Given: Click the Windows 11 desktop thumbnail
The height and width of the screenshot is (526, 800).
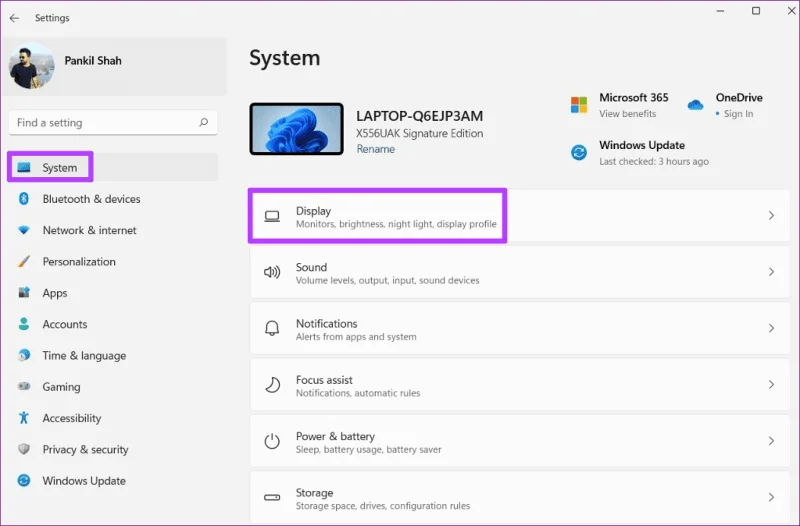Looking at the screenshot, I should pos(296,129).
